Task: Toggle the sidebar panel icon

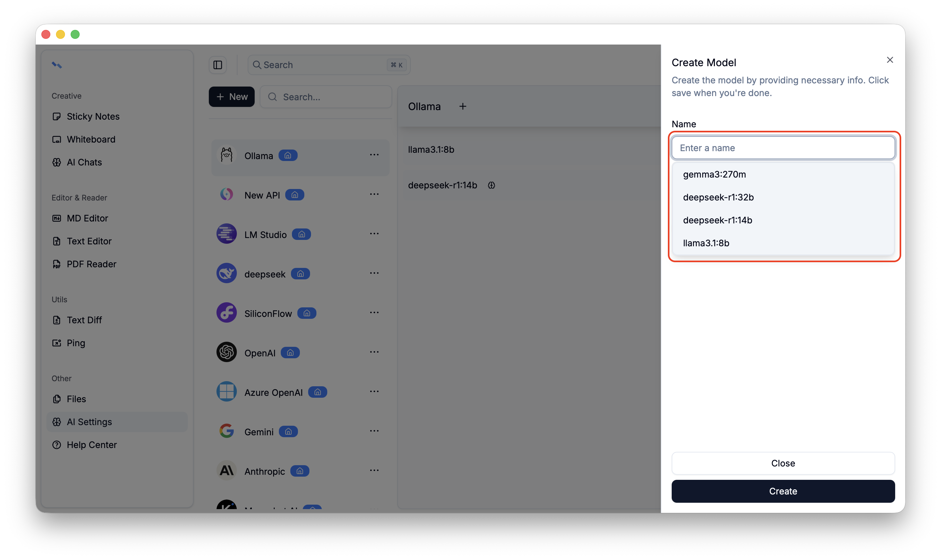Action: click(x=218, y=65)
